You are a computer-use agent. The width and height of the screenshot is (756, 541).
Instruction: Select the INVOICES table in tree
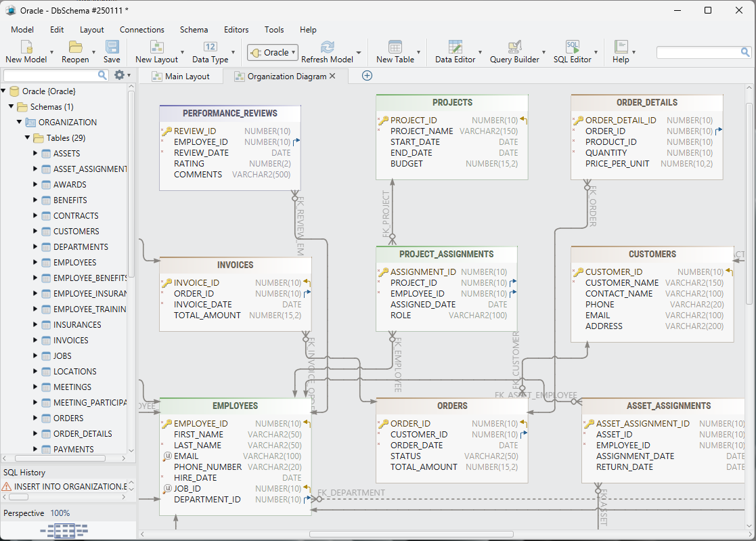71,341
